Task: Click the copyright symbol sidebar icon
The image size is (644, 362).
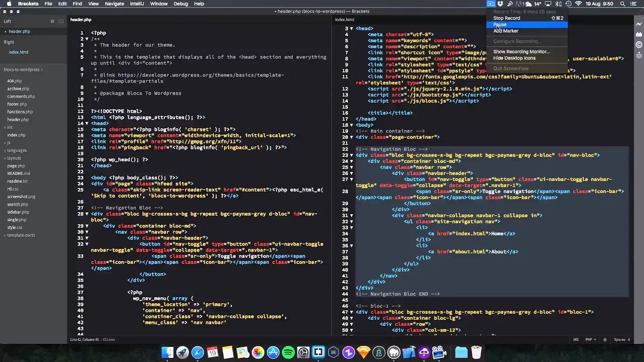Action: tap(639, 44)
